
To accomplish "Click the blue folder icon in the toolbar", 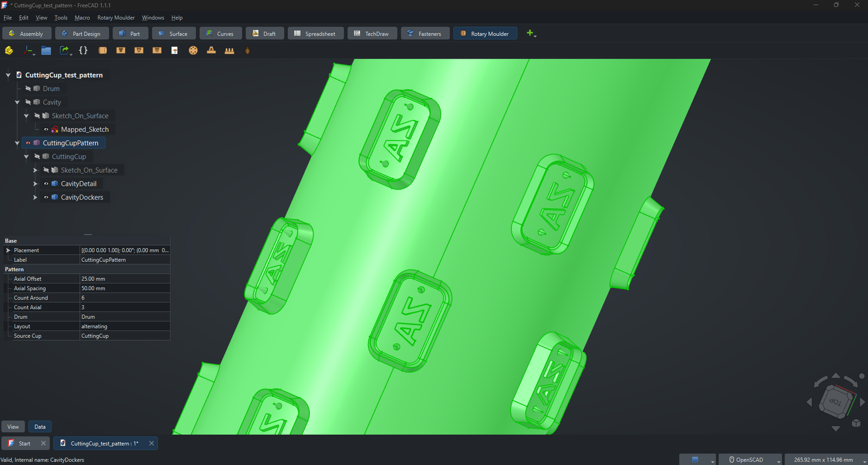I will pyautogui.click(x=46, y=50).
